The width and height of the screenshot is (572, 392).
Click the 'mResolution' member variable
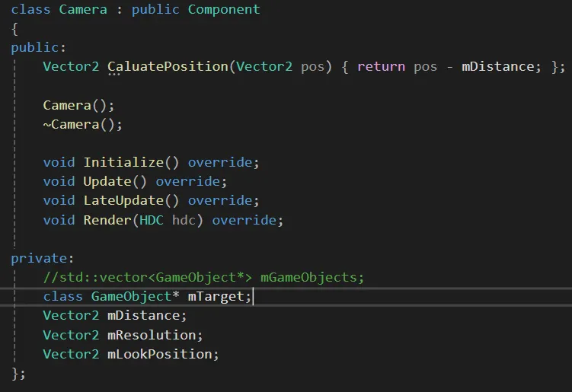(152, 335)
